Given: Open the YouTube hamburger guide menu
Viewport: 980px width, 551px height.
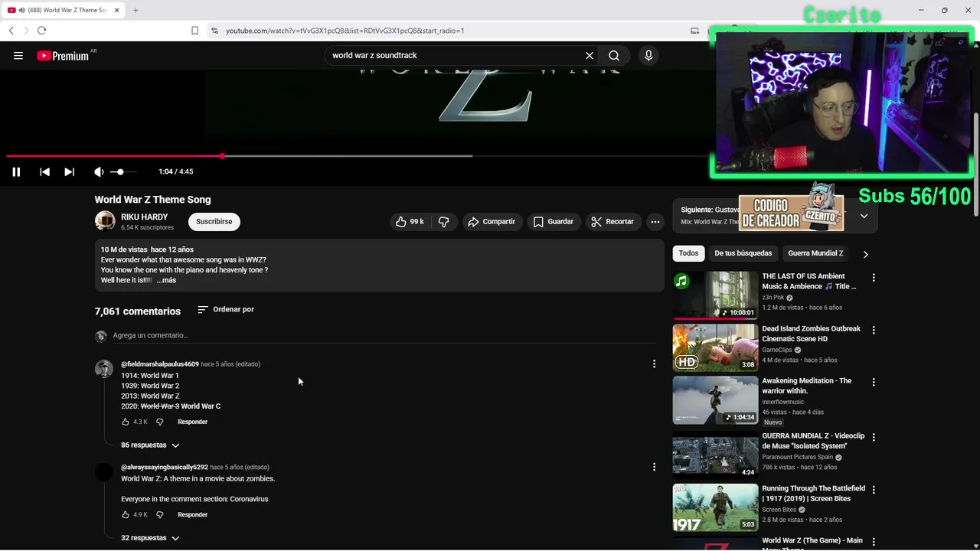Looking at the screenshot, I should click(x=18, y=55).
